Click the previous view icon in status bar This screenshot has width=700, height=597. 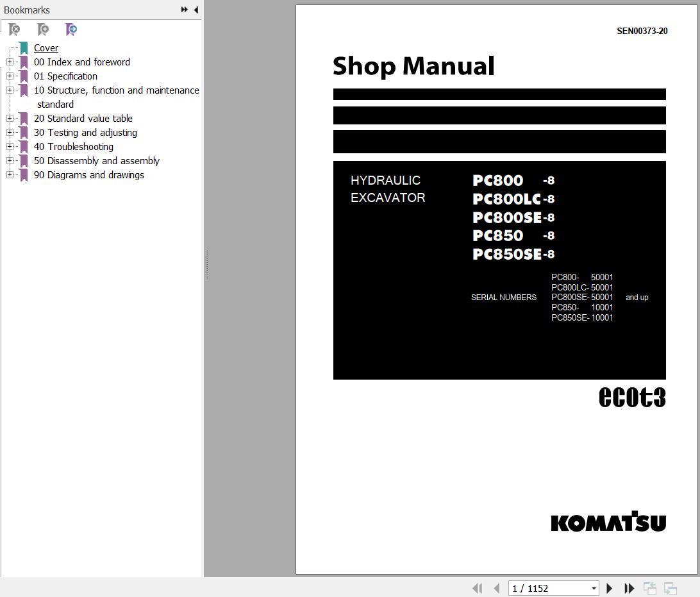click(649, 588)
